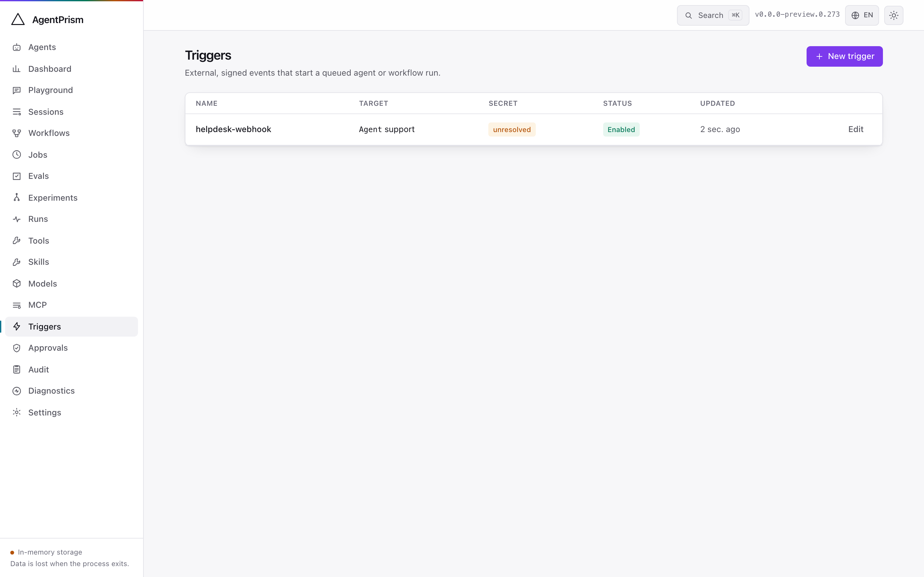Create a new trigger

click(844, 56)
